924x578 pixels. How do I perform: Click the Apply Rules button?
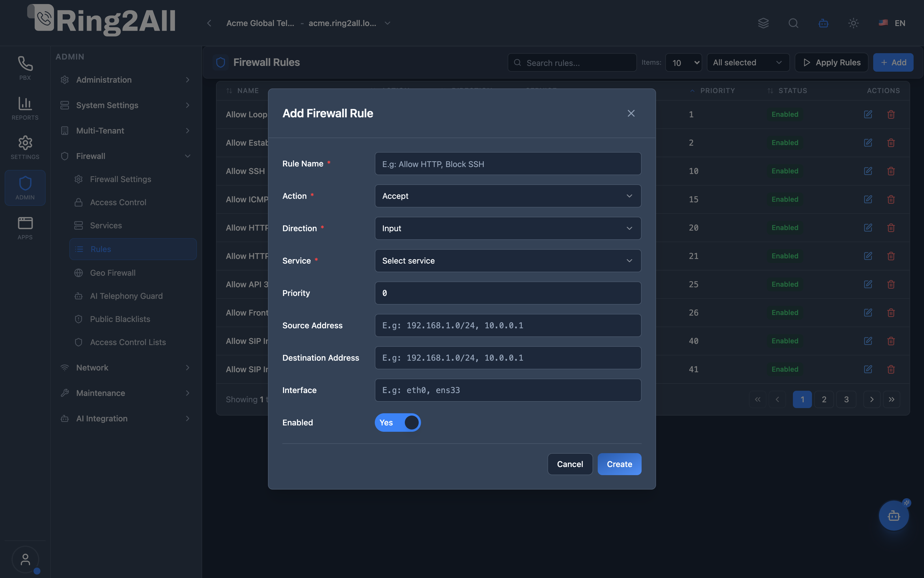pyautogui.click(x=831, y=62)
